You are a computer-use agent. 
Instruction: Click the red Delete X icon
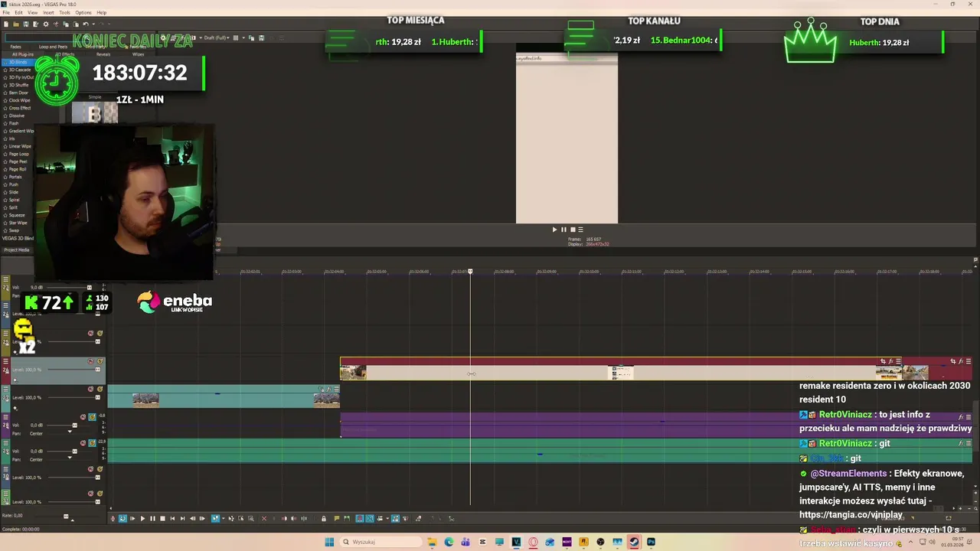(264, 519)
